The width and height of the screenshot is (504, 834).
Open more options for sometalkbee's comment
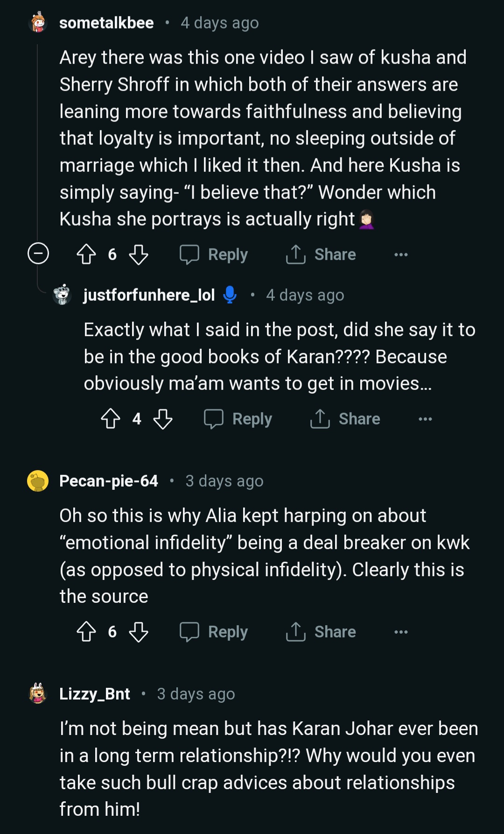pyautogui.click(x=401, y=254)
